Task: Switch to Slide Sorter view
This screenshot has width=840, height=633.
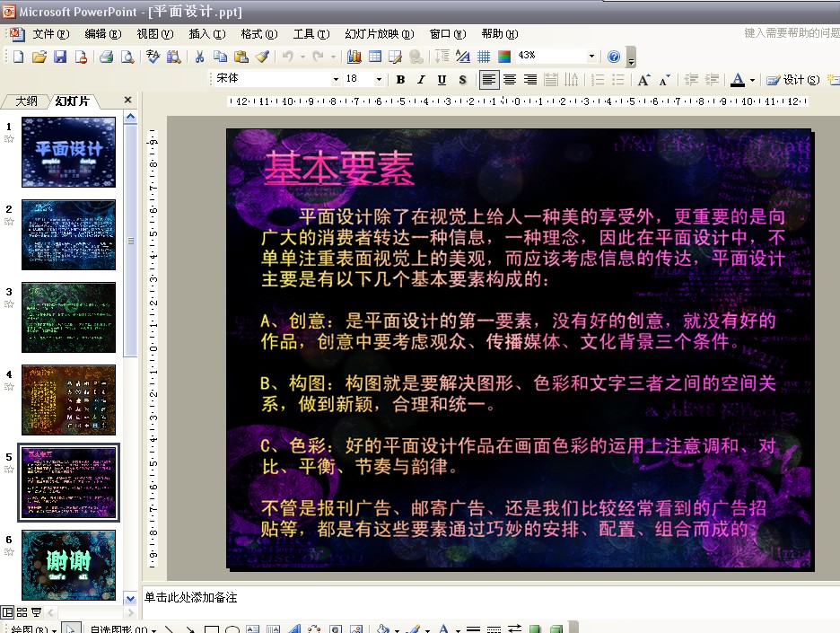Action: 22,612
